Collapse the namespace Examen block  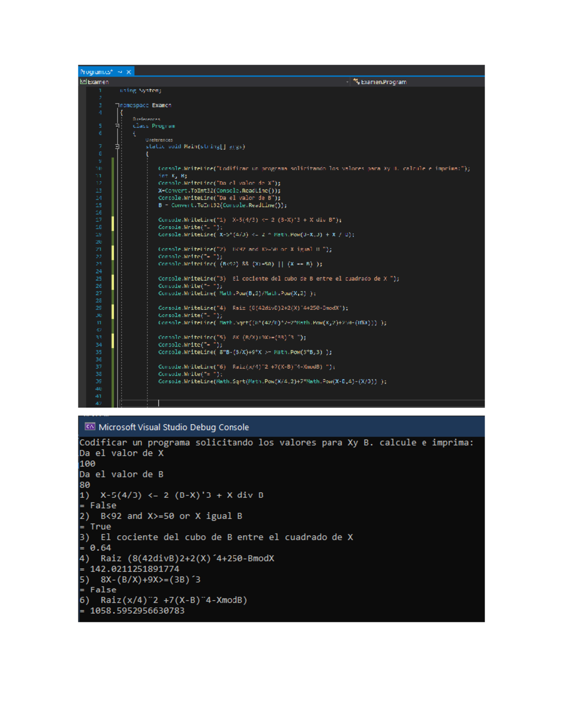[117, 105]
